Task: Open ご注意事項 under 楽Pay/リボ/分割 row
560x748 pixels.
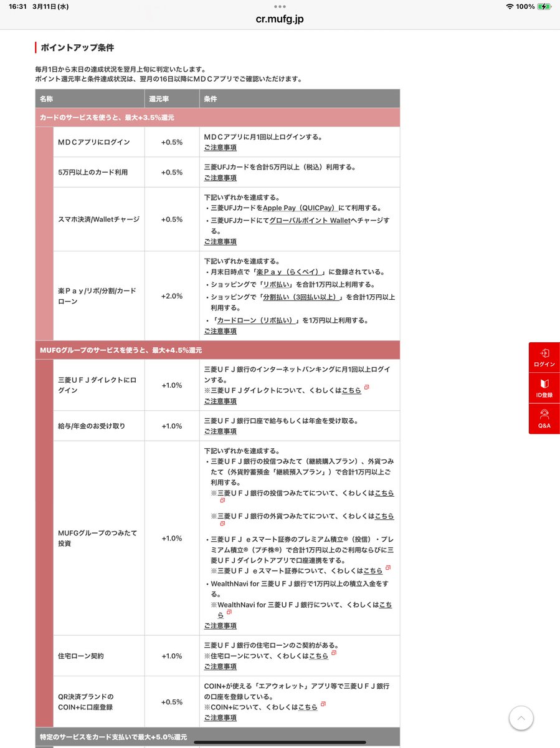Action: tap(221, 331)
